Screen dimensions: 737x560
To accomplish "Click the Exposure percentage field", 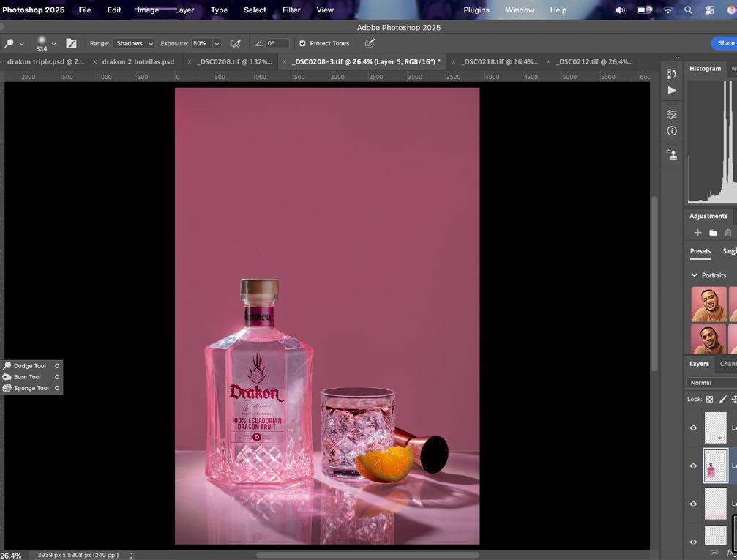I will click(x=202, y=43).
